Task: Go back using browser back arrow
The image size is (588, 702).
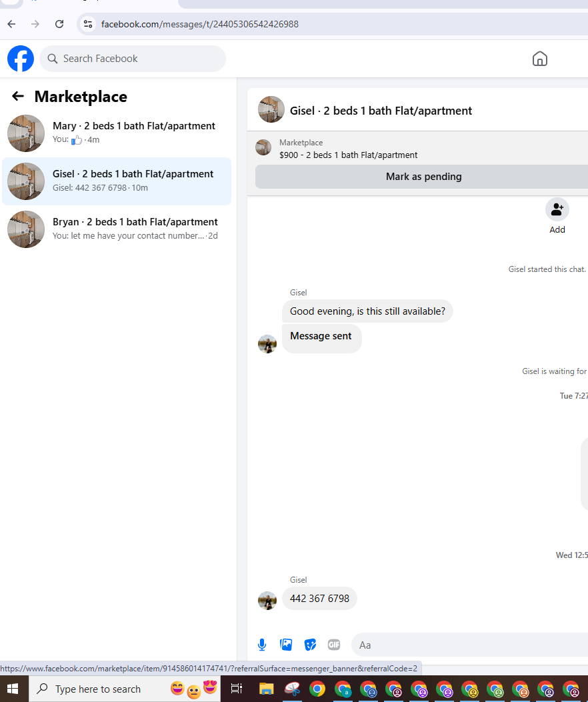Action: tap(11, 24)
